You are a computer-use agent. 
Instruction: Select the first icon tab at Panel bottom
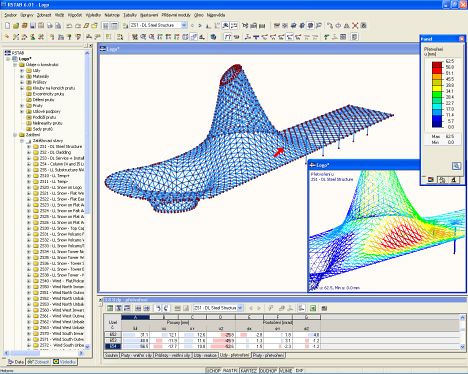pos(431,180)
